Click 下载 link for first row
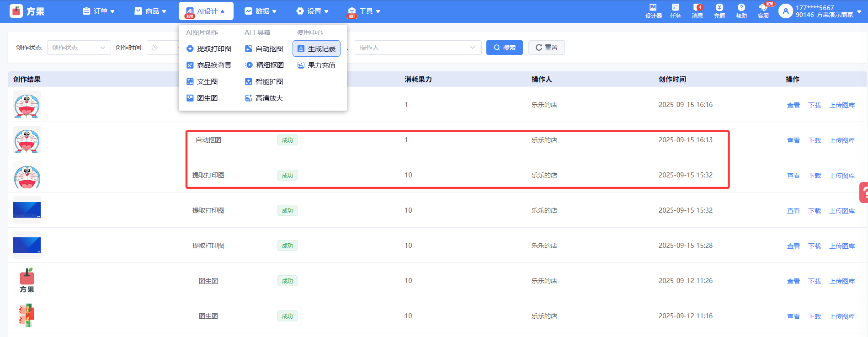 tap(814, 105)
